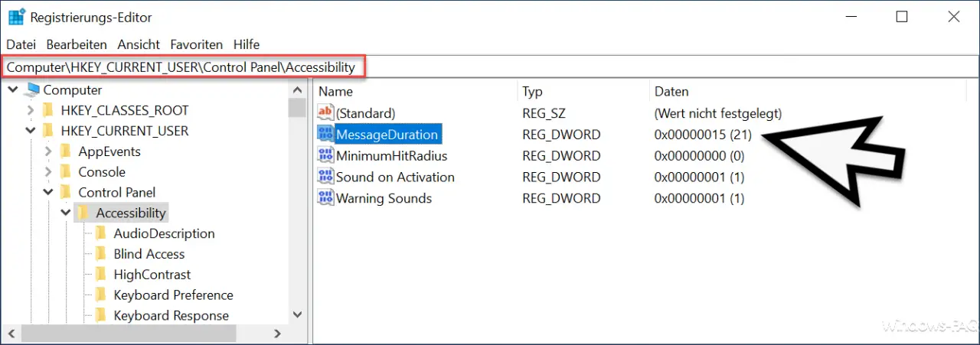This screenshot has height=345, width=980.
Task: Expand the Console key
Action: (48, 172)
